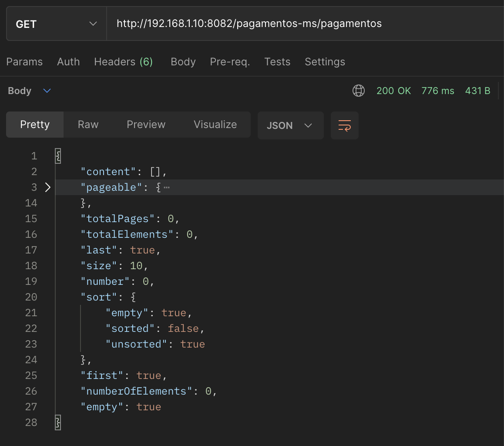Click the request URL input field
The width and height of the screenshot is (504, 446).
click(x=305, y=24)
